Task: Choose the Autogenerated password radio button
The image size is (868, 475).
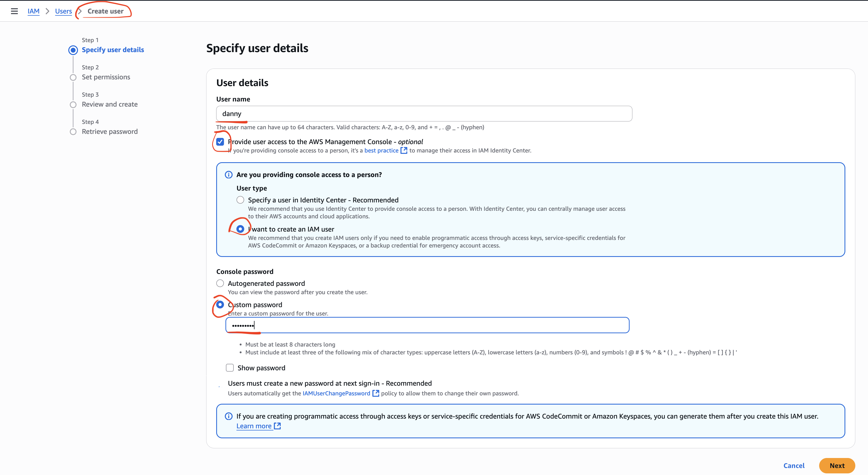Action: point(220,283)
